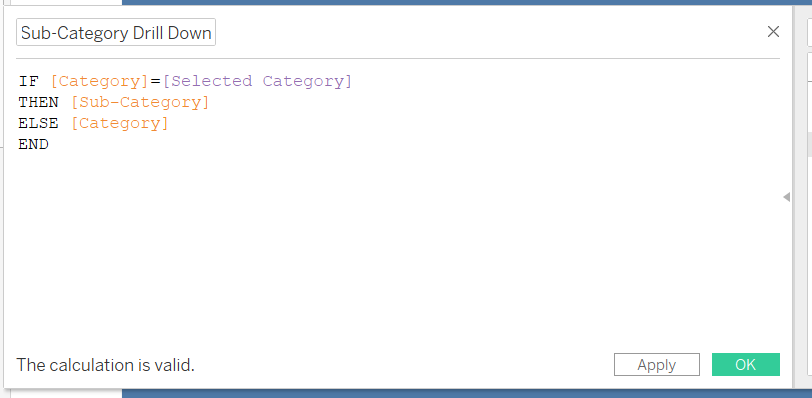Image resolution: width=812 pixels, height=398 pixels.
Task: Place cursor on the ELSE keyword
Action: pyautogui.click(x=38, y=124)
